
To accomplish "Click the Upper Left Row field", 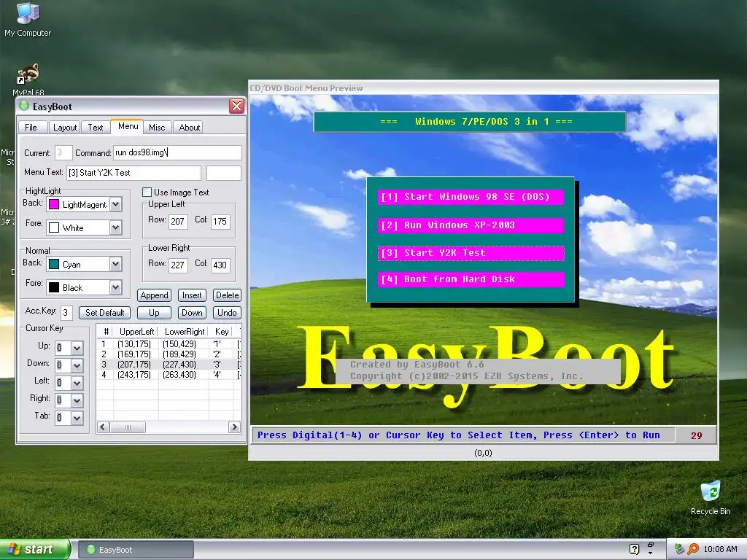I will [x=178, y=222].
